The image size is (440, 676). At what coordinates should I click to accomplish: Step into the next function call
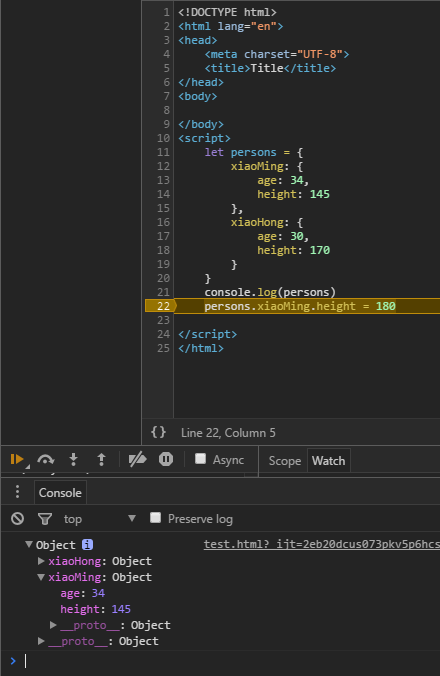coord(74,460)
